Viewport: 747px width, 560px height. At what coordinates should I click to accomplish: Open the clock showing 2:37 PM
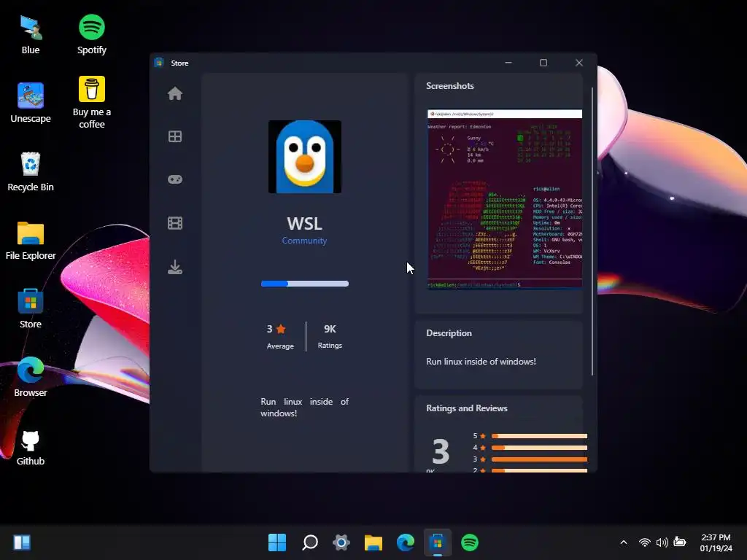(x=716, y=542)
